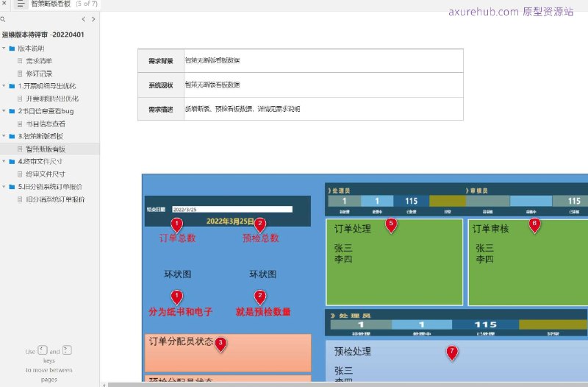Click the 预检总数 red label
This screenshot has height=387, width=588.
point(261,238)
